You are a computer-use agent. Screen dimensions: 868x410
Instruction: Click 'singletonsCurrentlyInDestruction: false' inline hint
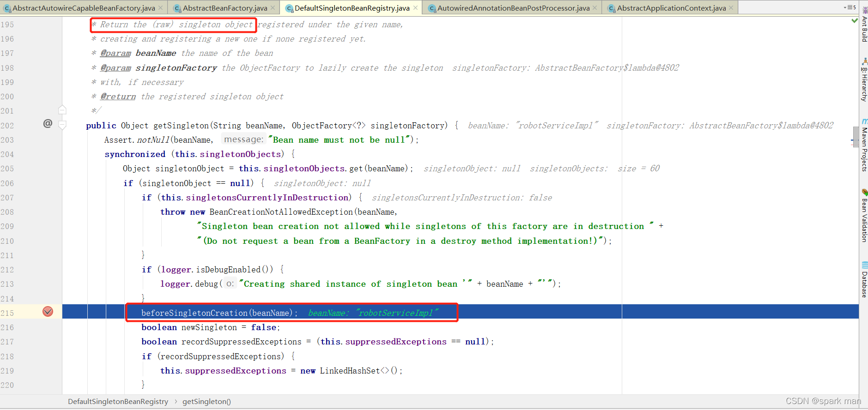(x=462, y=198)
